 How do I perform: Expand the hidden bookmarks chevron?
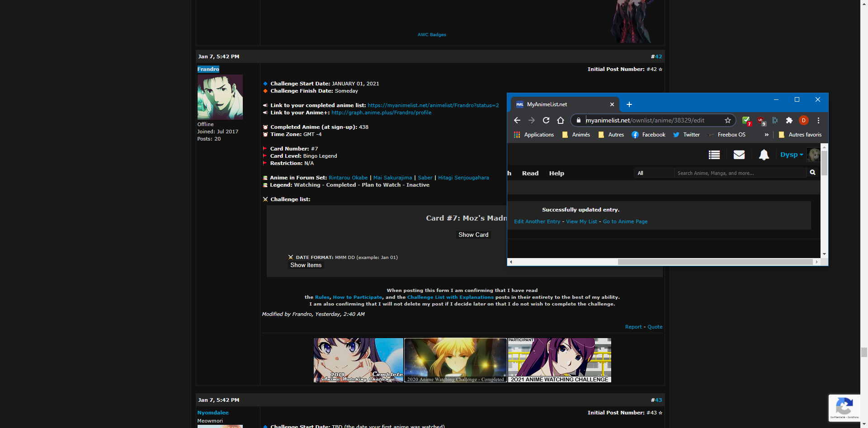click(766, 135)
